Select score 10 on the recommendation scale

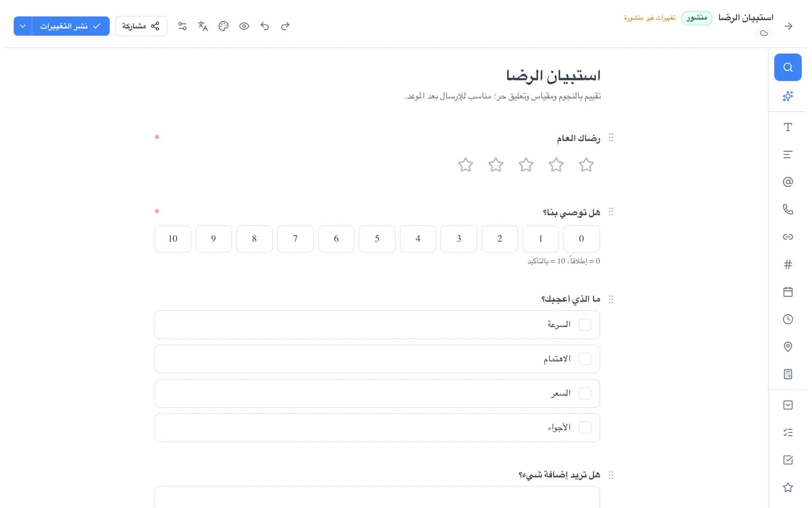pos(173,239)
